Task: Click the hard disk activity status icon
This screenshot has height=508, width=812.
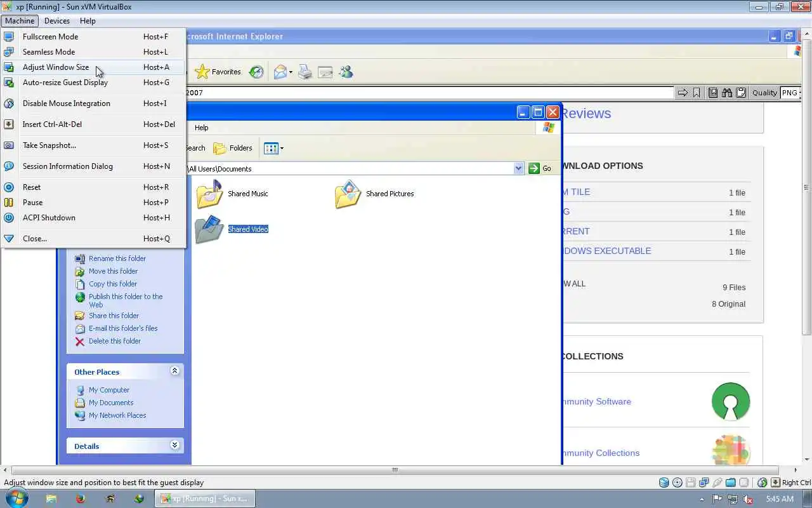Action: (x=664, y=483)
